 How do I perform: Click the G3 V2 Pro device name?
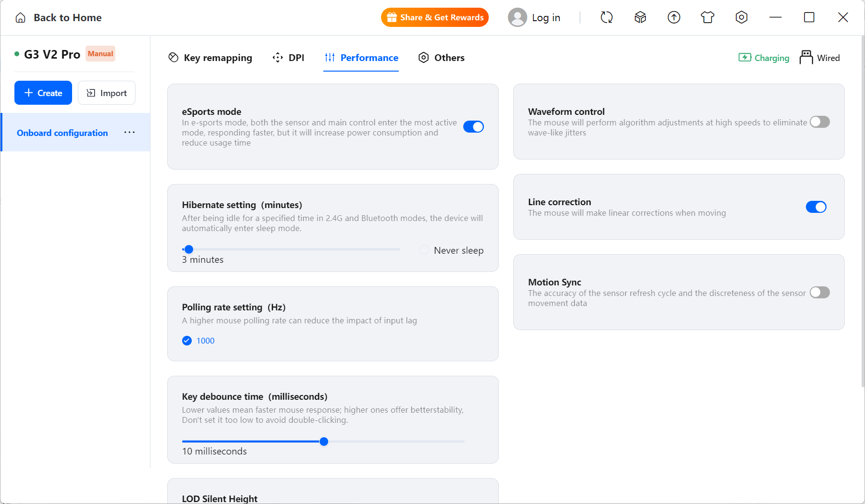coord(52,54)
